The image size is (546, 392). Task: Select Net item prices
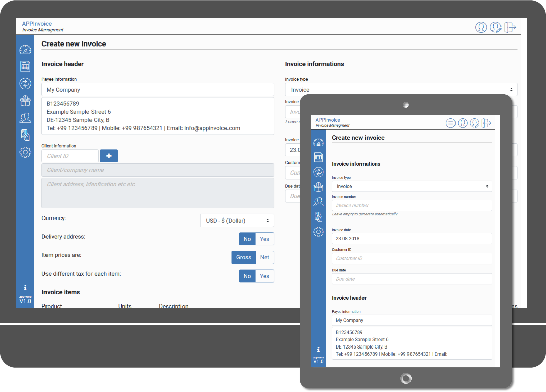pos(264,257)
